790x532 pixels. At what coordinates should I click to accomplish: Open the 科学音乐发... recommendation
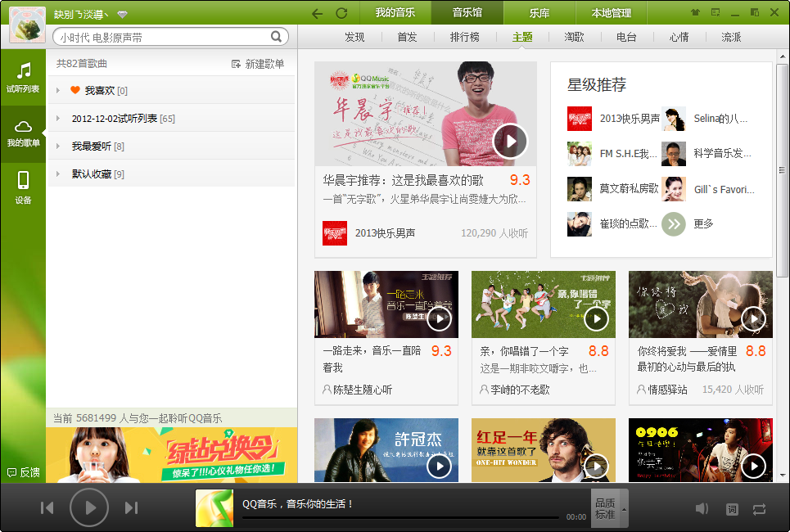click(x=706, y=154)
